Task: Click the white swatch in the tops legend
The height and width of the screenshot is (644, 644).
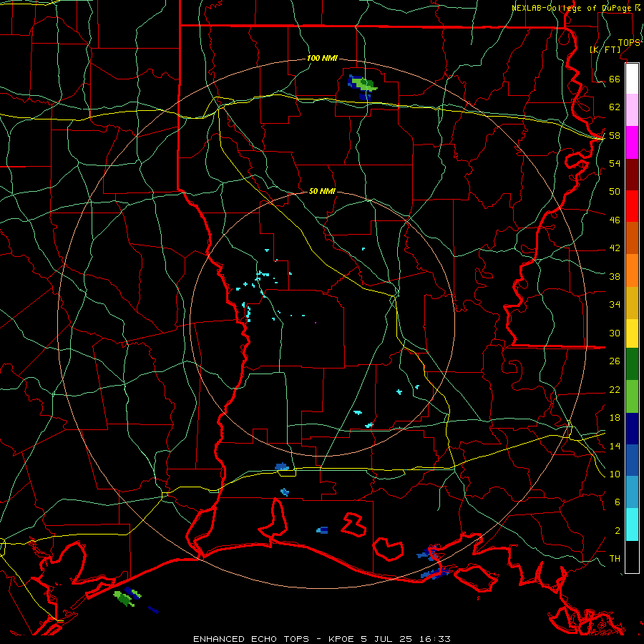Action: tap(632, 79)
